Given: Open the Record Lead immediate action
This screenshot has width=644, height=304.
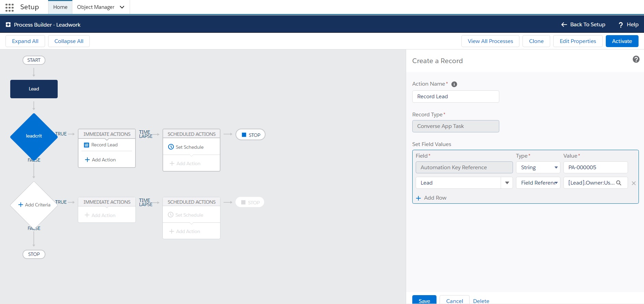Looking at the screenshot, I should (x=104, y=145).
